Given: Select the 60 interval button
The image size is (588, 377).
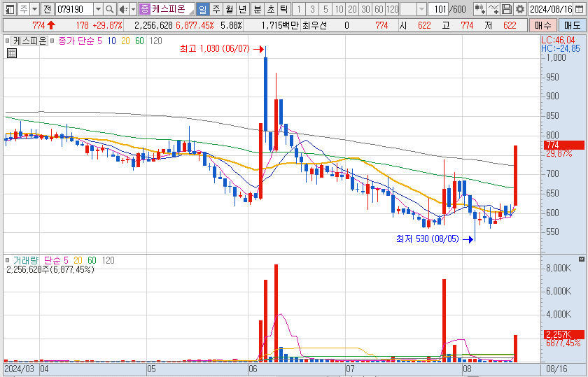Looking at the screenshot, I should pyautogui.click(x=379, y=9).
